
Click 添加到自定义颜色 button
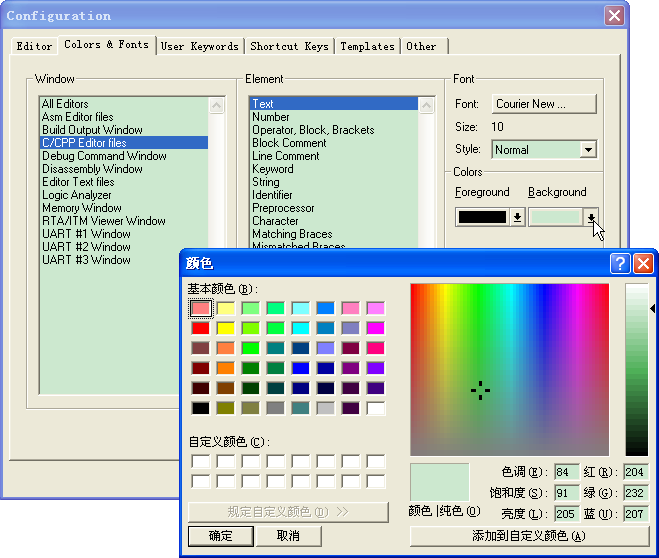[x=529, y=536]
